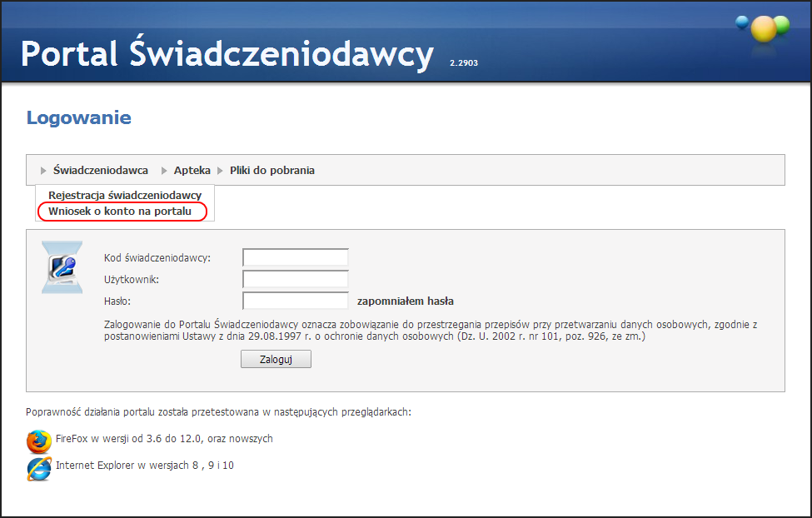Click the Użytkownik label
Viewport: 812px width, 518px height.
[x=132, y=280]
